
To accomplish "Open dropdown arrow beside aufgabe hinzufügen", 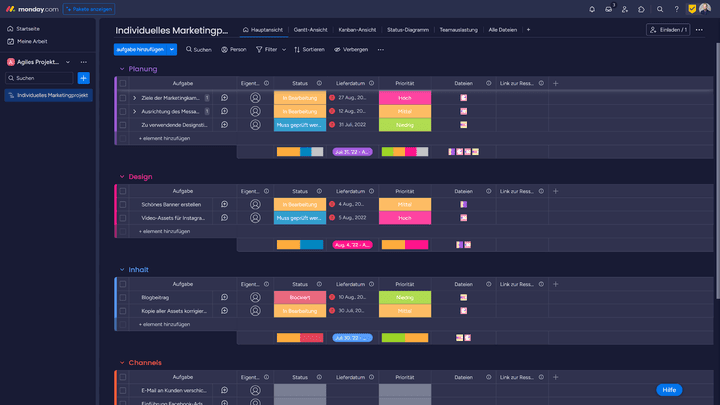I will pos(172,49).
